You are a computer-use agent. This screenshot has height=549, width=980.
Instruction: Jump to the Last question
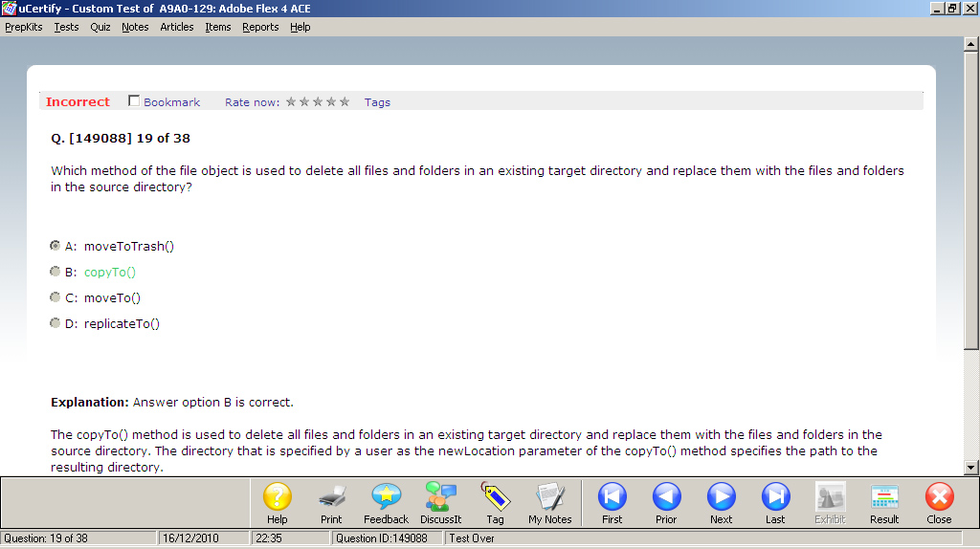(775, 497)
